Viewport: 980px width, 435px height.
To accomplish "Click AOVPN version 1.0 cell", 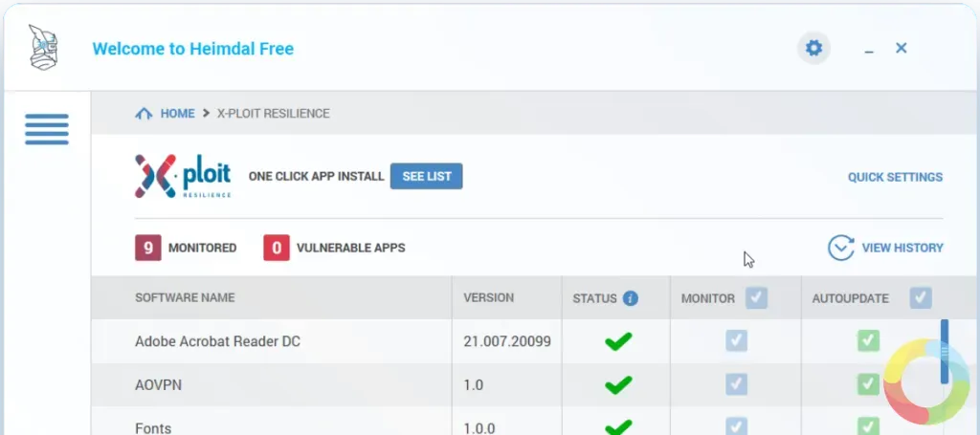I will 473,385.
